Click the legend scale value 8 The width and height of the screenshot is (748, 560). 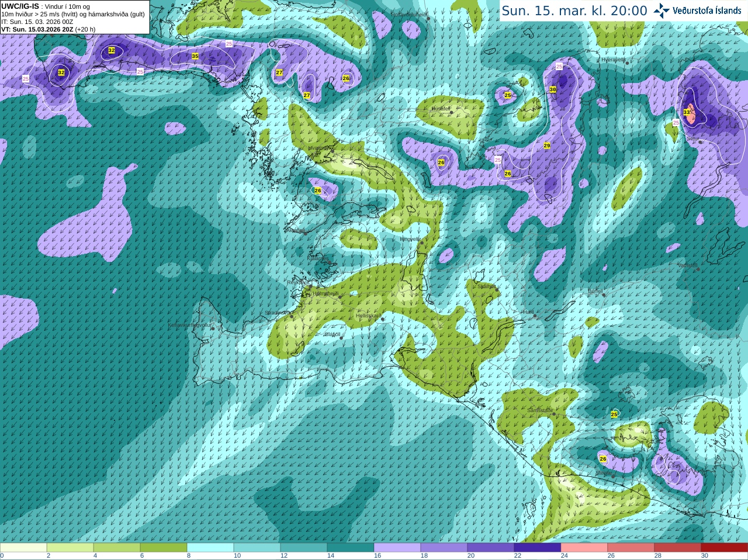click(189, 556)
